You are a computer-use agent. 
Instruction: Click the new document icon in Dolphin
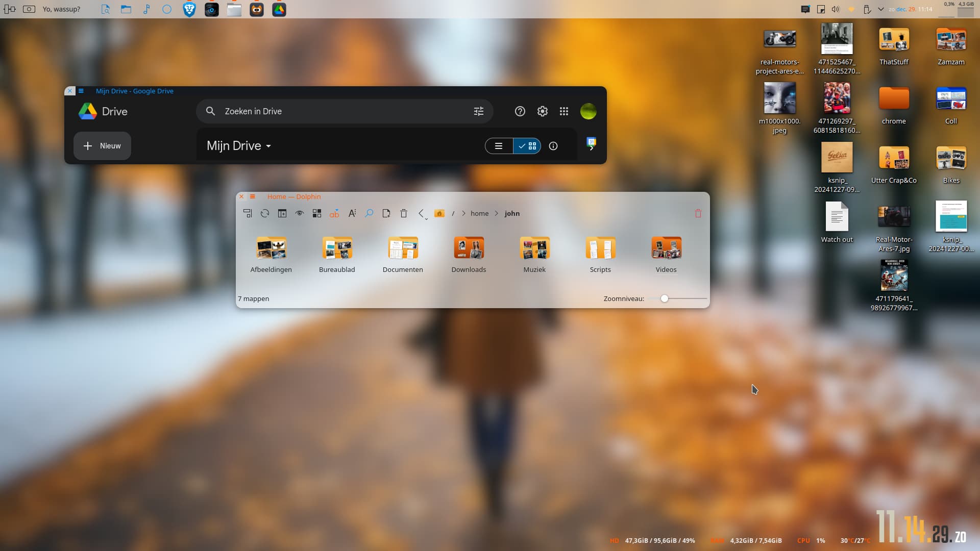[x=386, y=213]
